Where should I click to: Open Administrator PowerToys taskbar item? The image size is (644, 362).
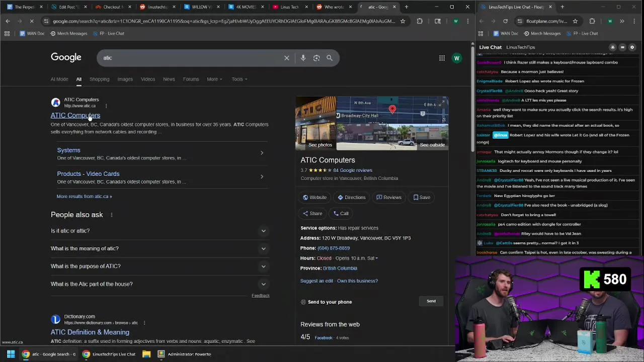(x=184, y=354)
